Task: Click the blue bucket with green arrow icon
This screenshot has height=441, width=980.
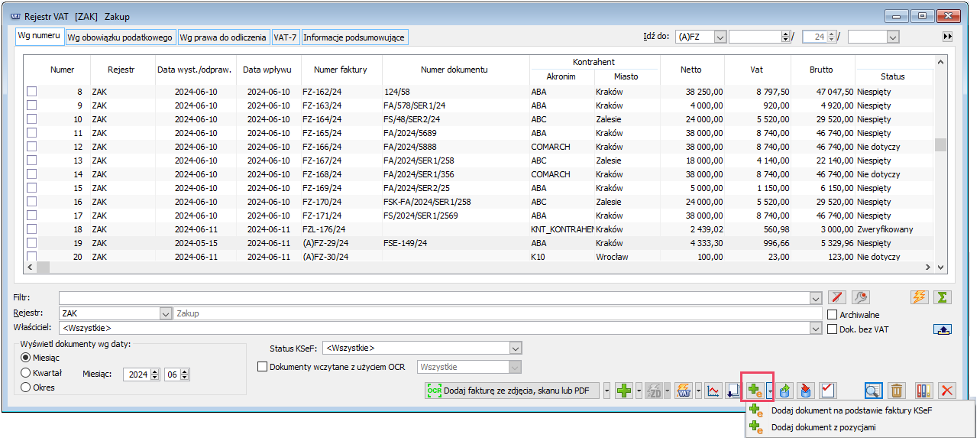Action: (x=784, y=391)
